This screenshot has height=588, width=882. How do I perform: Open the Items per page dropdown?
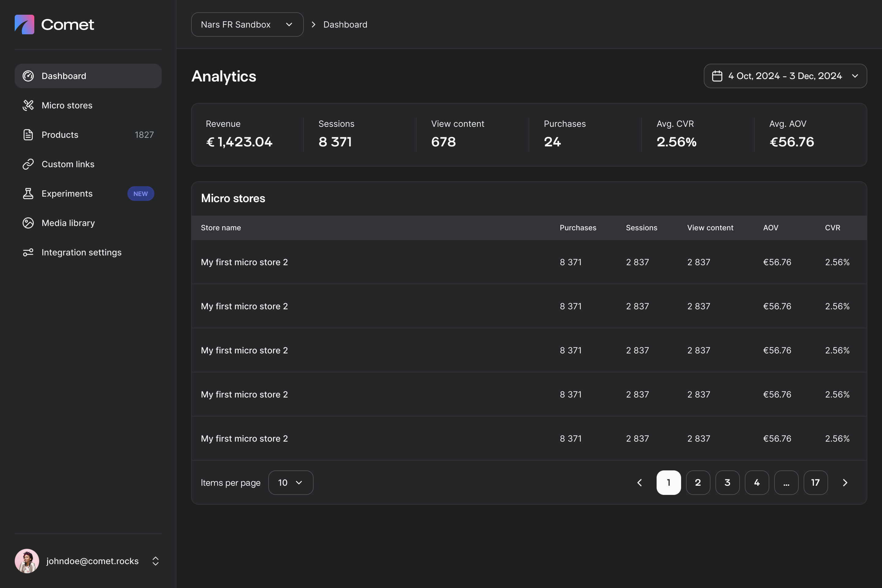coord(291,483)
